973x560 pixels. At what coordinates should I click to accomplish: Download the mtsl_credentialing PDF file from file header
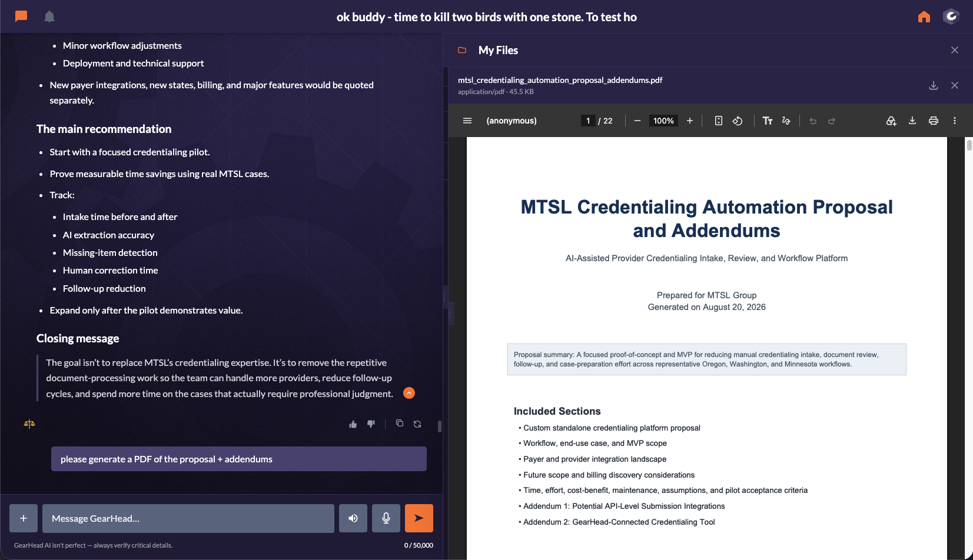click(934, 85)
